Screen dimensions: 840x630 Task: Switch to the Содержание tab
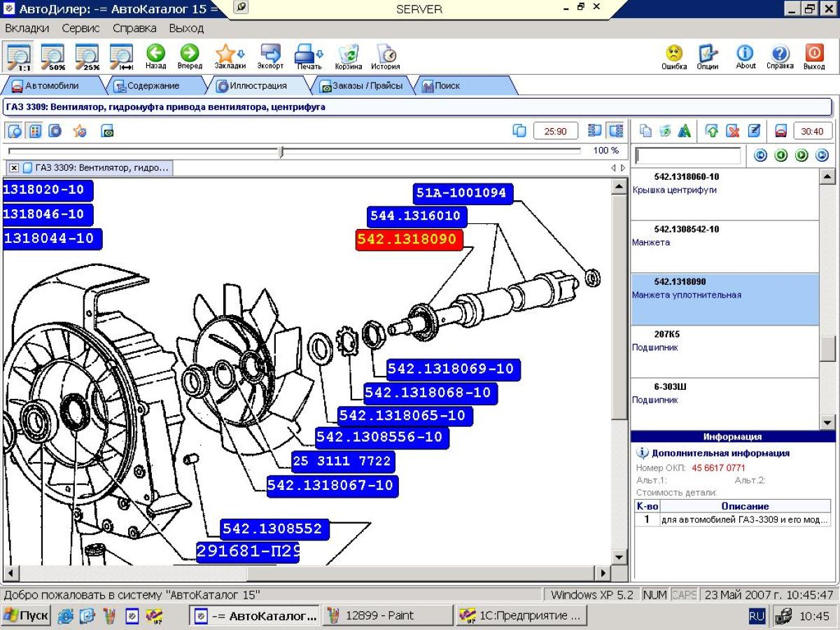pyautogui.click(x=153, y=86)
